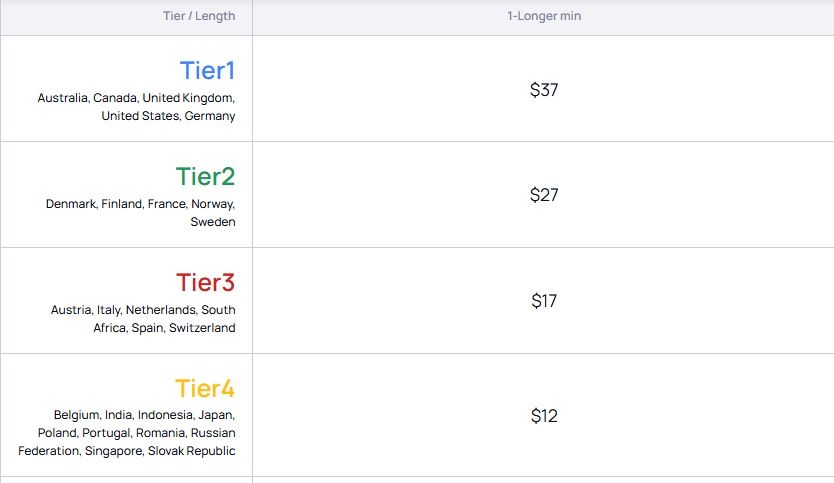The height and width of the screenshot is (483, 834).
Task: Click the $37 price for Tier1
Action: click(x=544, y=89)
